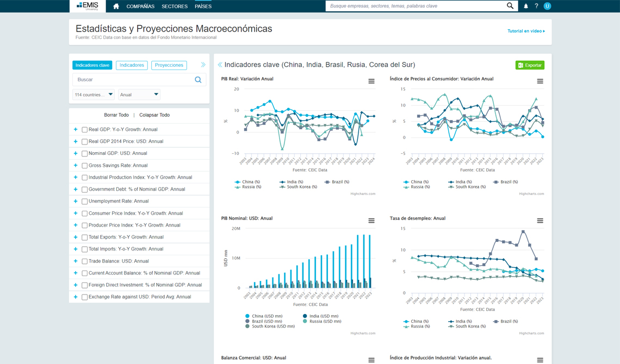
Task: Open Highcharts.com link under unemployment chart
Action: click(531, 333)
